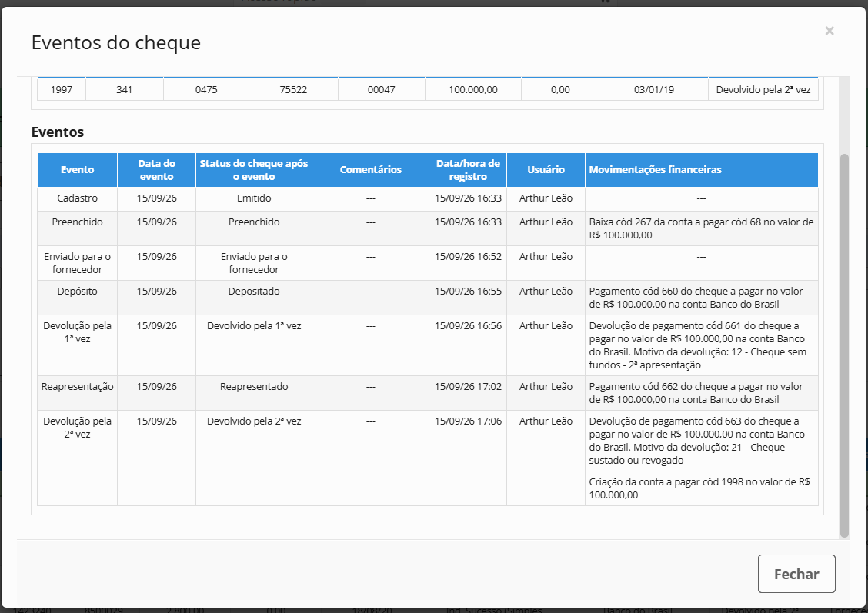Click the 15/09/26 17:06 registration timestamp
This screenshot has width=868, height=613.
click(468, 421)
